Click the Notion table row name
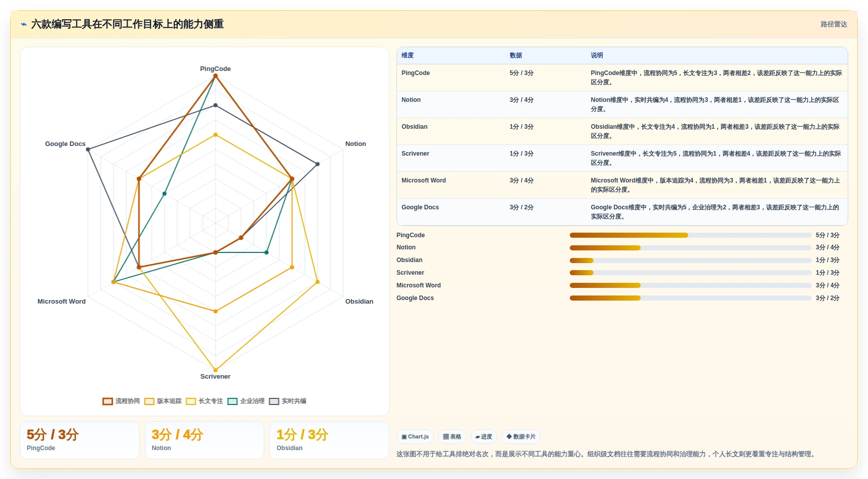 click(411, 100)
